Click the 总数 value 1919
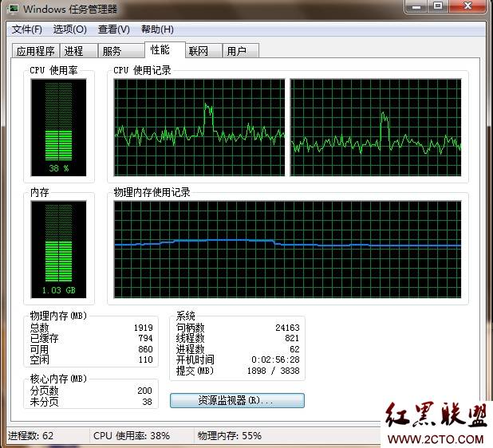Image resolution: width=493 pixels, height=448 pixels. point(144,328)
